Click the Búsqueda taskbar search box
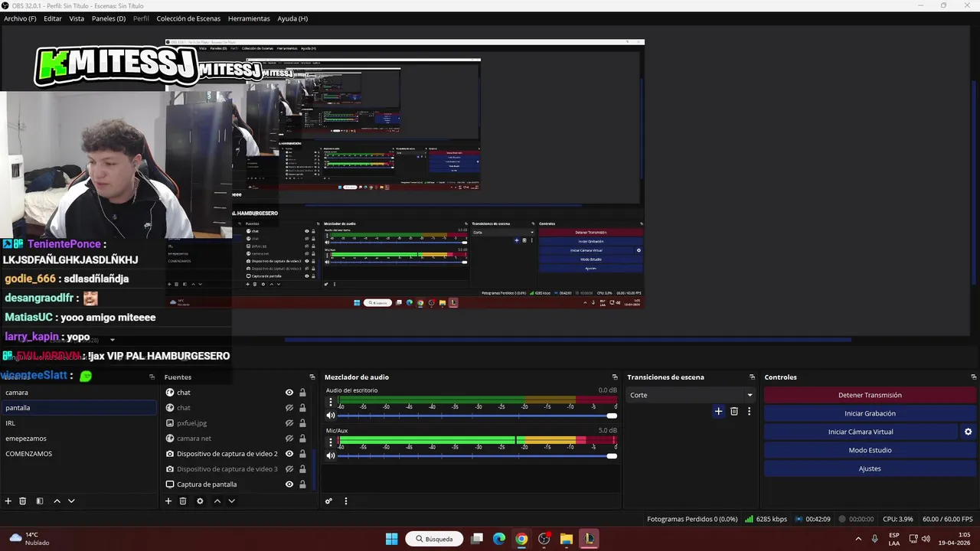This screenshot has height=551, width=980. pos(434,539)
